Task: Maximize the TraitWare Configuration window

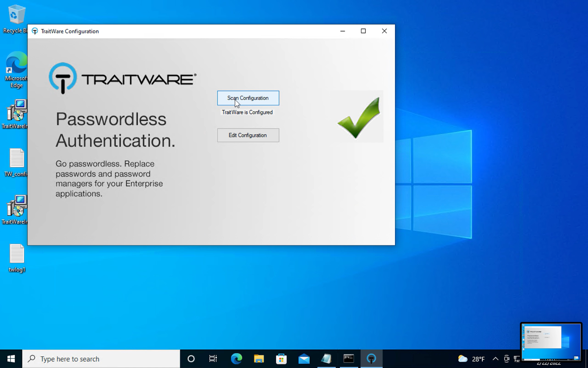Action: (363, 31)
